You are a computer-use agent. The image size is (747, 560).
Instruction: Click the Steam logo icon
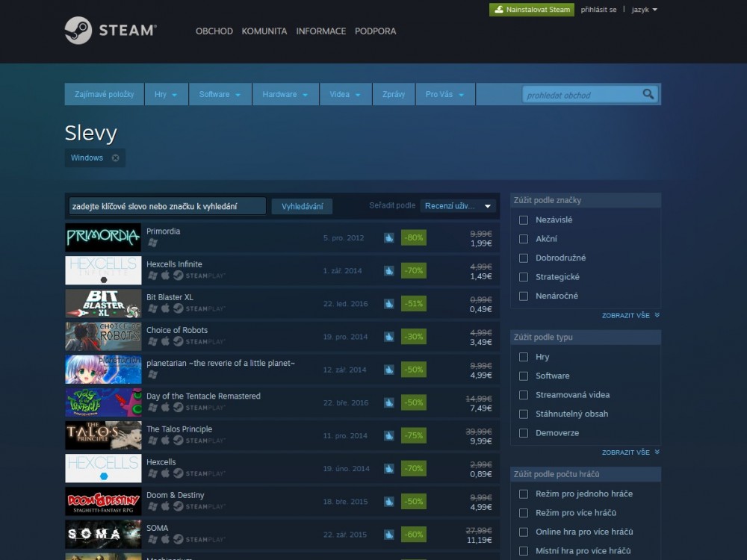(x=78, y=31)
